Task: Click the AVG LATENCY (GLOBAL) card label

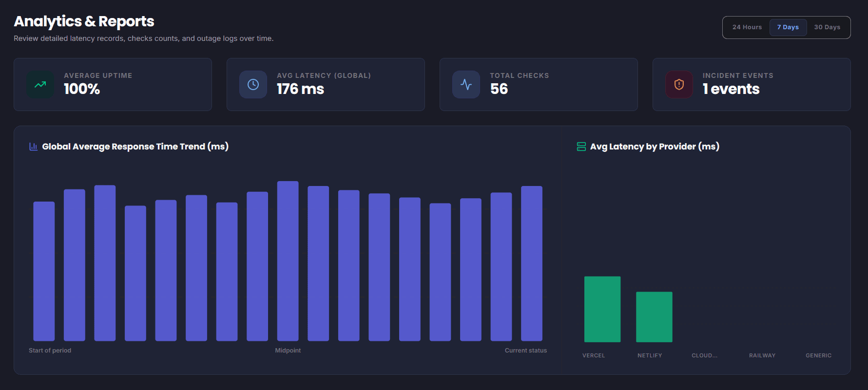Action: point(324,75)
